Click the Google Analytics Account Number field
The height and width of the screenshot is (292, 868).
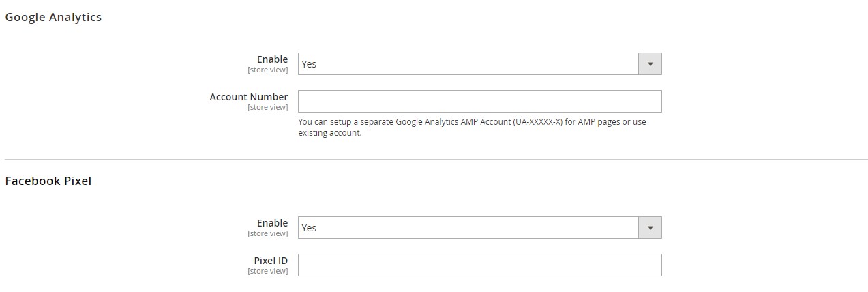tap(479, 101)
